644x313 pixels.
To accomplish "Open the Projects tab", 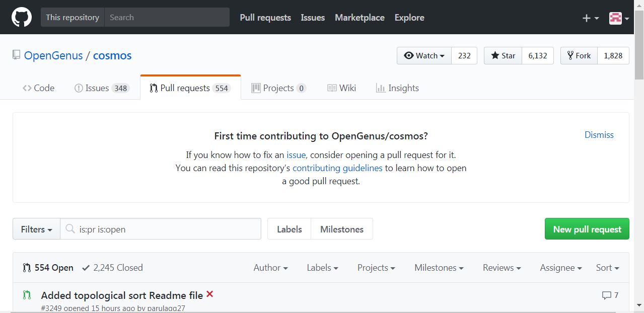I will [278, 88].
